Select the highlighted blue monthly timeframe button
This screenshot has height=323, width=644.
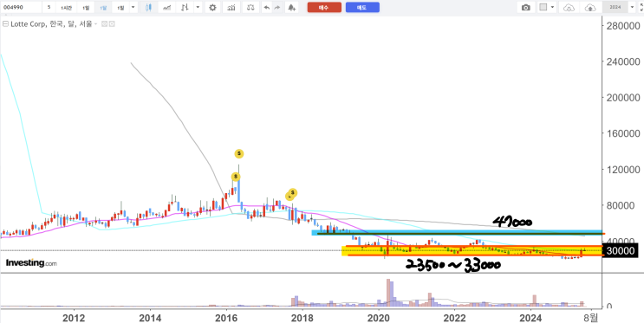tap(102, 8)
